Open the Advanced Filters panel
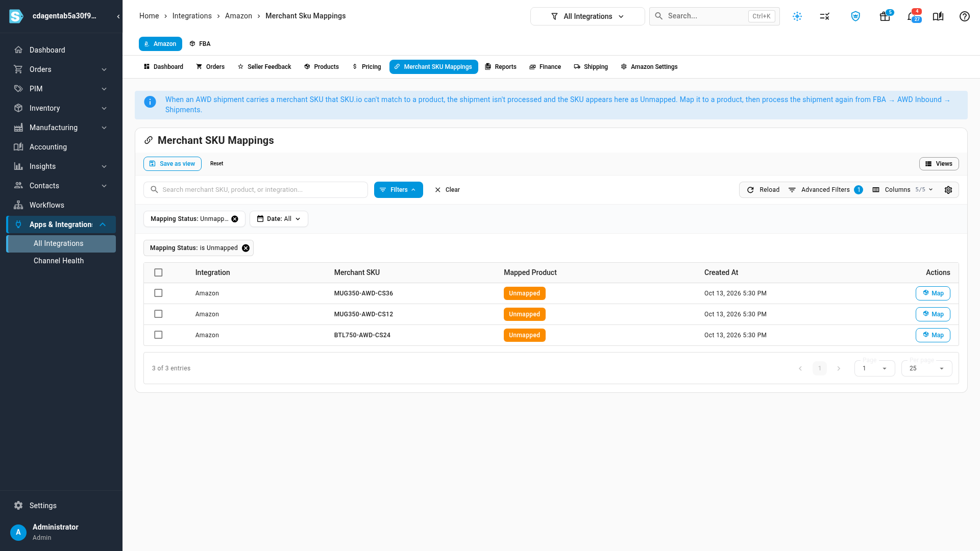Viewport: 980px width, 551px height. click(825, 190)
